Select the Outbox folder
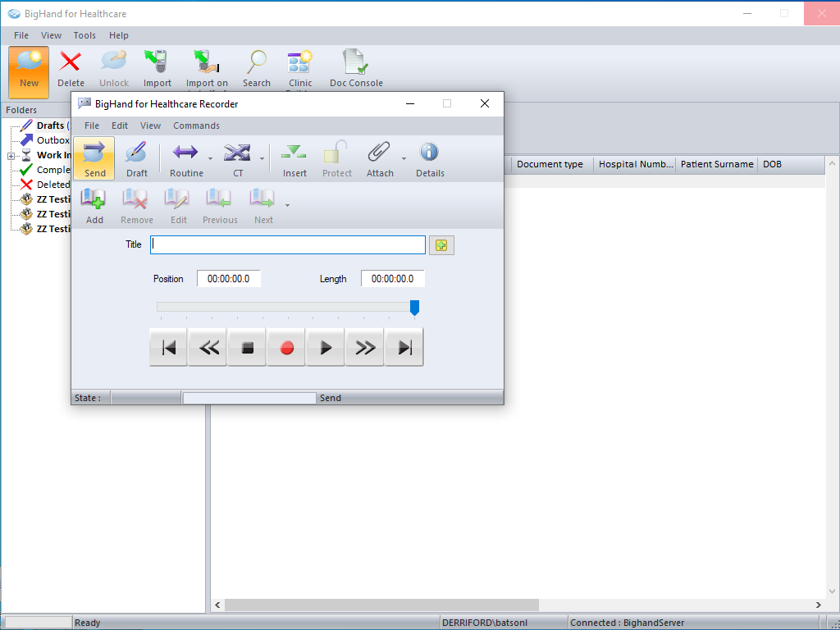This screenshot has width=840, height=630. coord(52,140)
